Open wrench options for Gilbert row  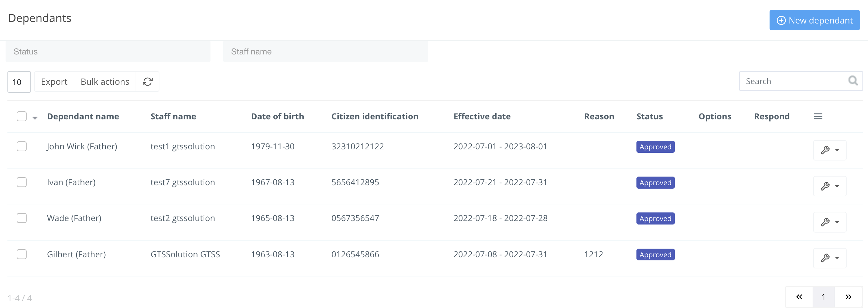(830, 258)
